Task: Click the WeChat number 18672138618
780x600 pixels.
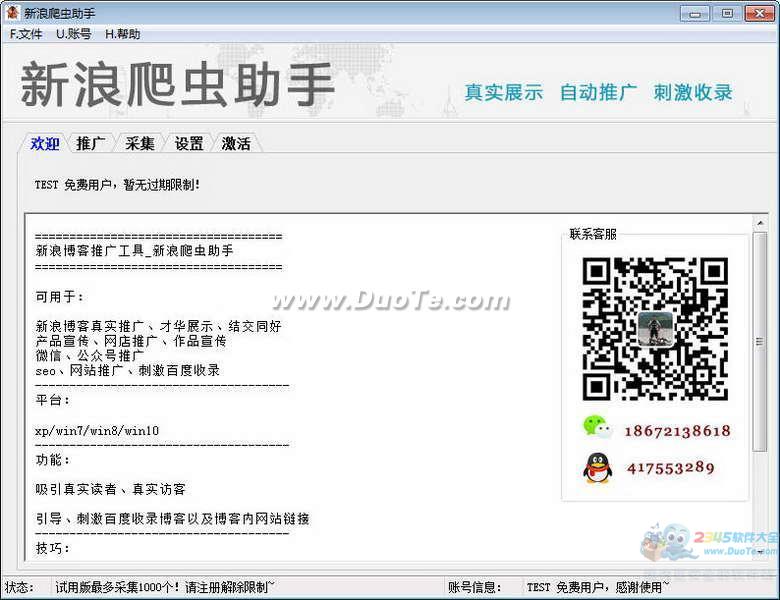Action: click(678, 431)
